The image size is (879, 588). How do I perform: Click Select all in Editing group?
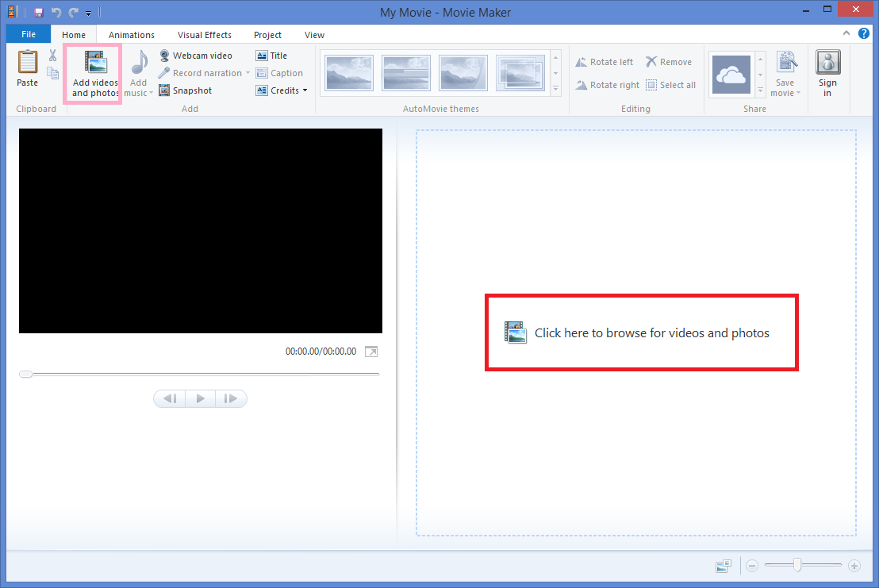[671, 85]
